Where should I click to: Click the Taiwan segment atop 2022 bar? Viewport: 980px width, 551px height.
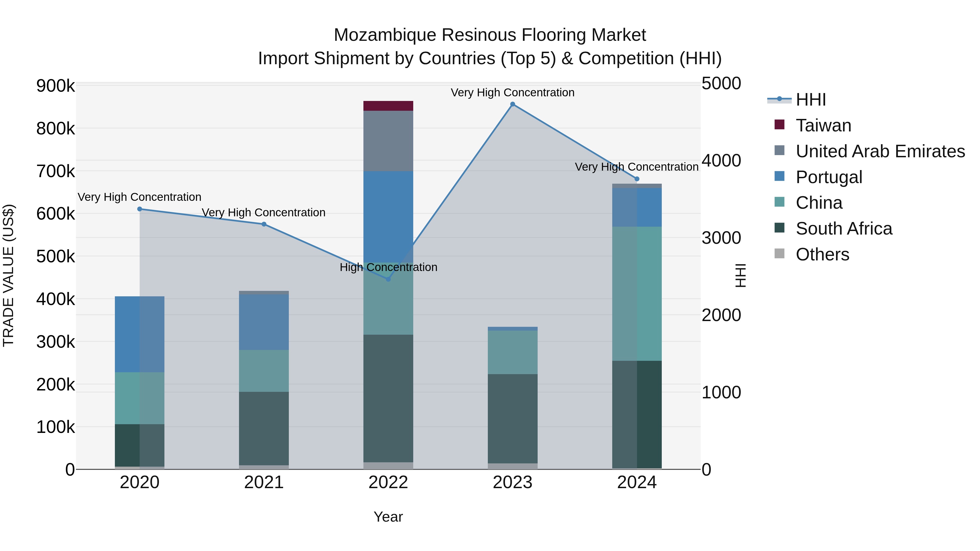point(388,106)
